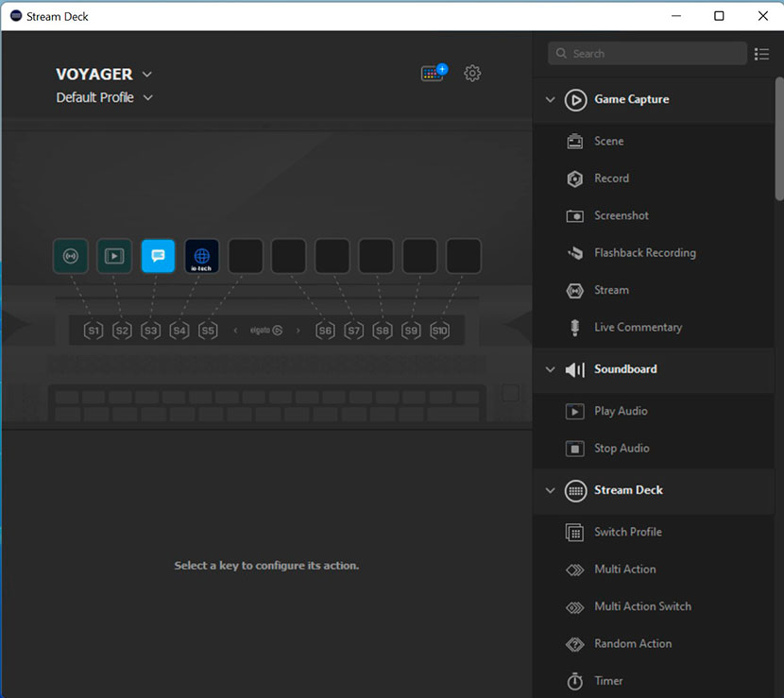This screenshot has height=698, width=784.
Task: Click the S10 key marker
Action: pyautogui.click(x=439, y=331)
